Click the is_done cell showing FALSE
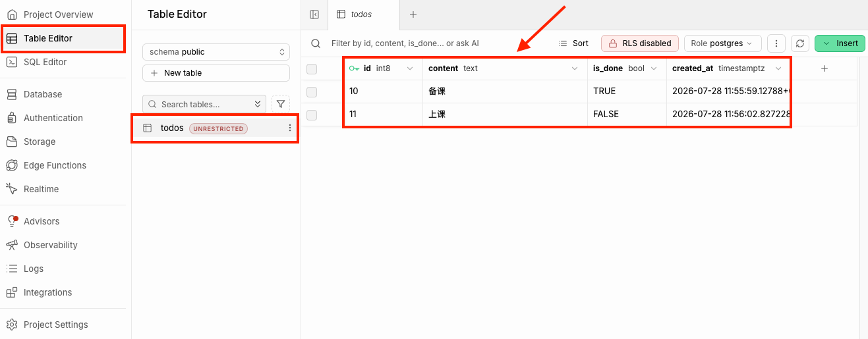Image resolution: width=868 pixels, height=339 pixels. [x=627, y=114]
